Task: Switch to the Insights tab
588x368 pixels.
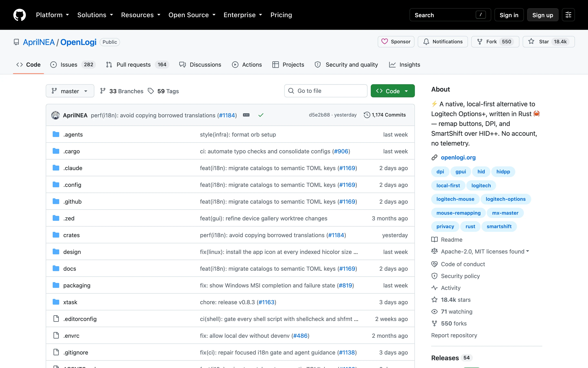Action: (x=404, y=64)
